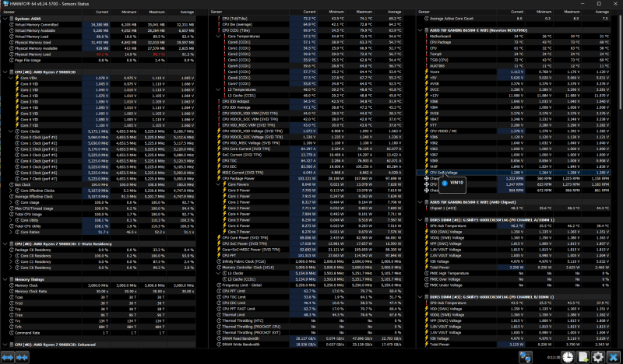Collapse the Memory Timings section
Screen dimensions: 623x364
(5, 279)
